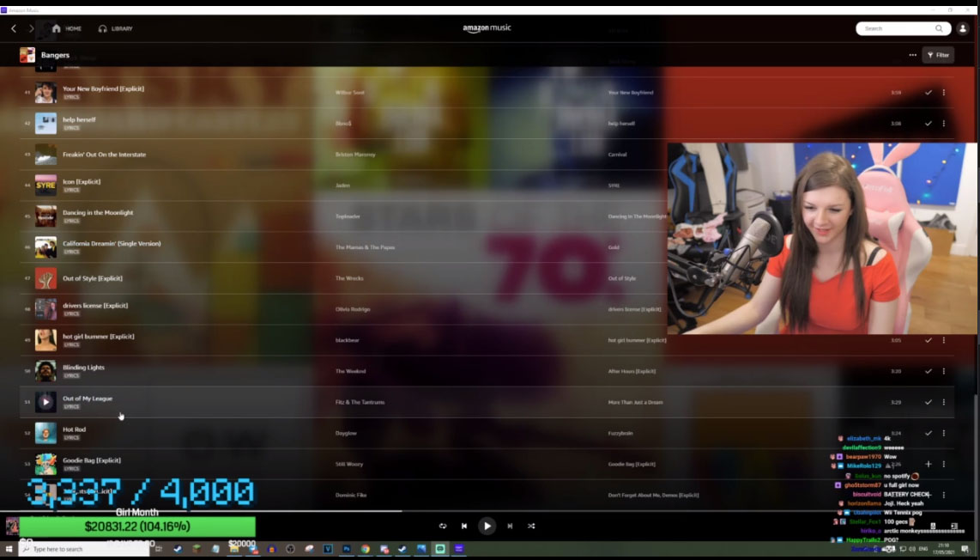Click album art for Out of Style
This screenshot has height=560, width=980.
[x=45, y=277]
